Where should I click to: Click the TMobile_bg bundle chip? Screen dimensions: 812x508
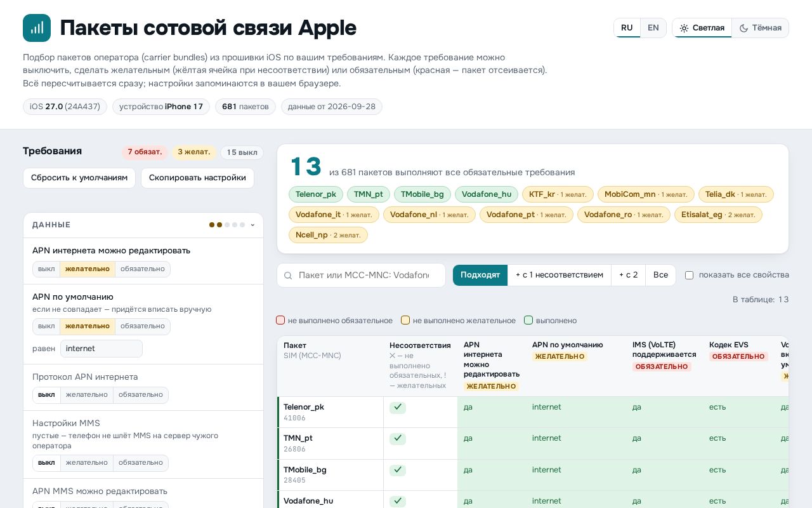click(422, 194)
